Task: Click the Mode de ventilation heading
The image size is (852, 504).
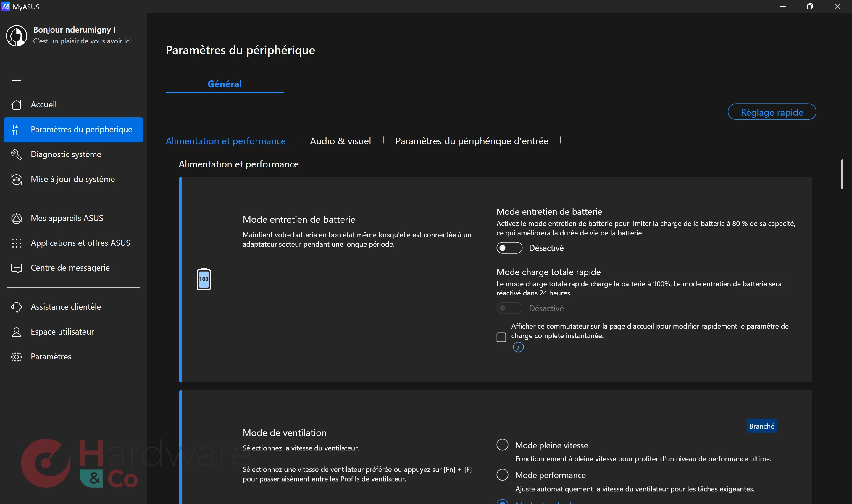Action: (285, 433)
